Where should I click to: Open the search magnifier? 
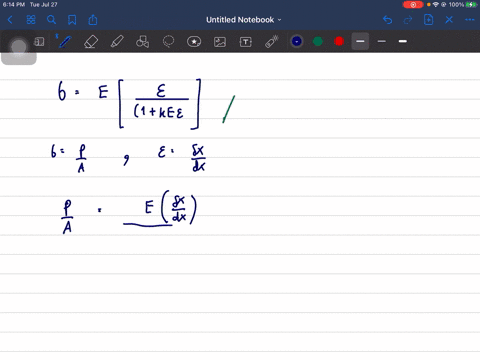[51, 20]
